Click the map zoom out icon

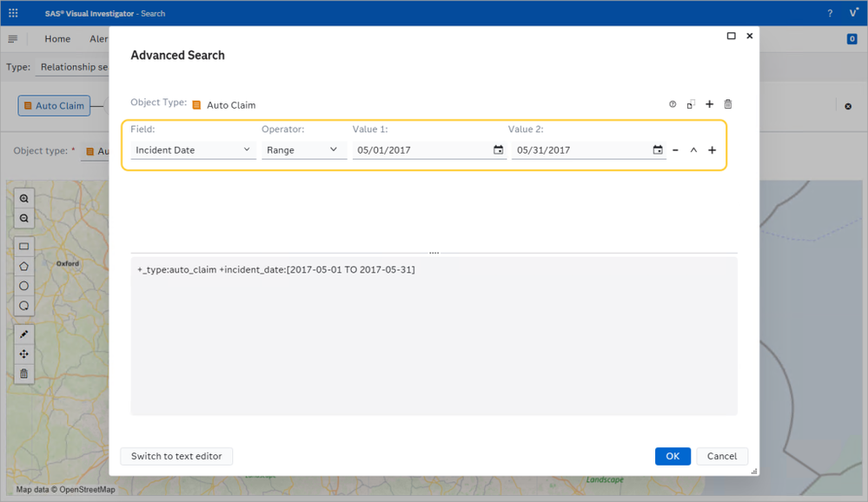pos(24,219)
